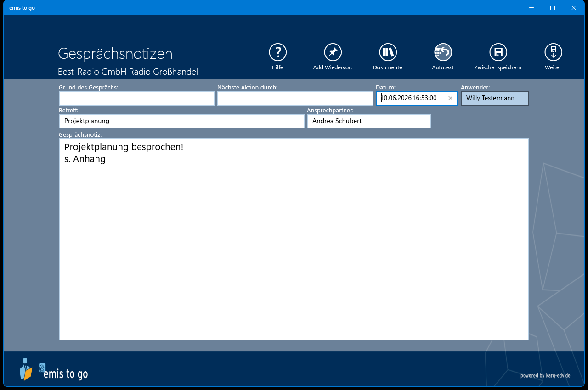Click the note line "s. Anhang"

click(85, 159)
